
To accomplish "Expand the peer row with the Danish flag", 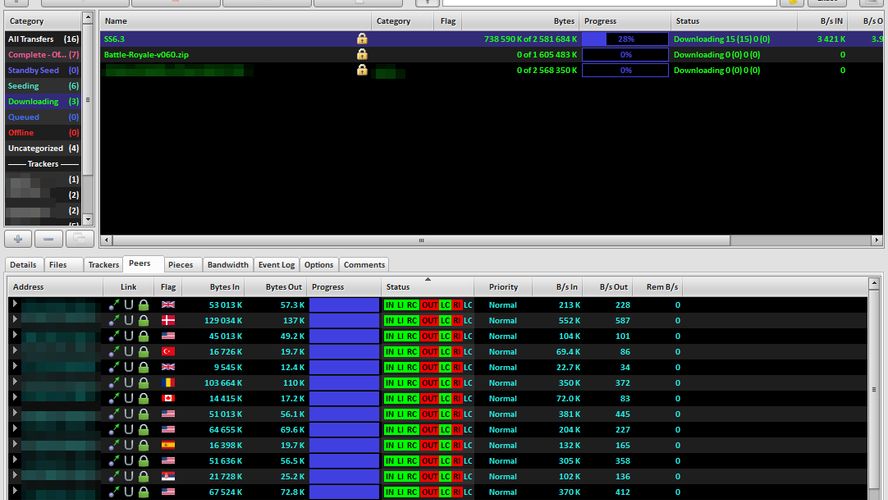I will point(14,320).
